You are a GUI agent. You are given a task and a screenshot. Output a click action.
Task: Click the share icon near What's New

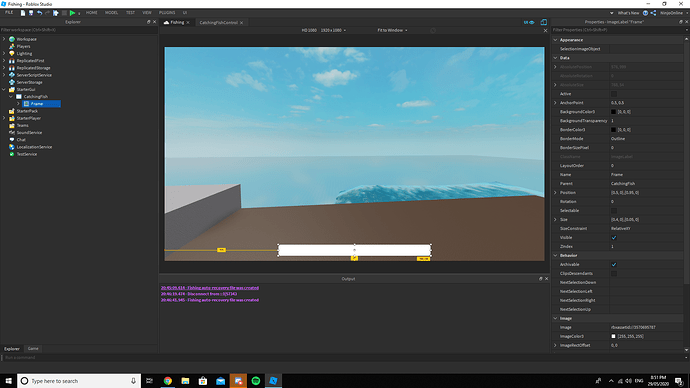coord(653,13)
